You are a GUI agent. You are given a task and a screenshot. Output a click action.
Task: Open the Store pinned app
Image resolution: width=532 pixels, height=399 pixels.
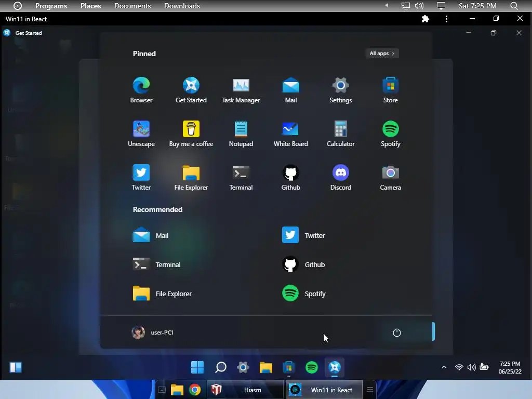click(391, 90)
